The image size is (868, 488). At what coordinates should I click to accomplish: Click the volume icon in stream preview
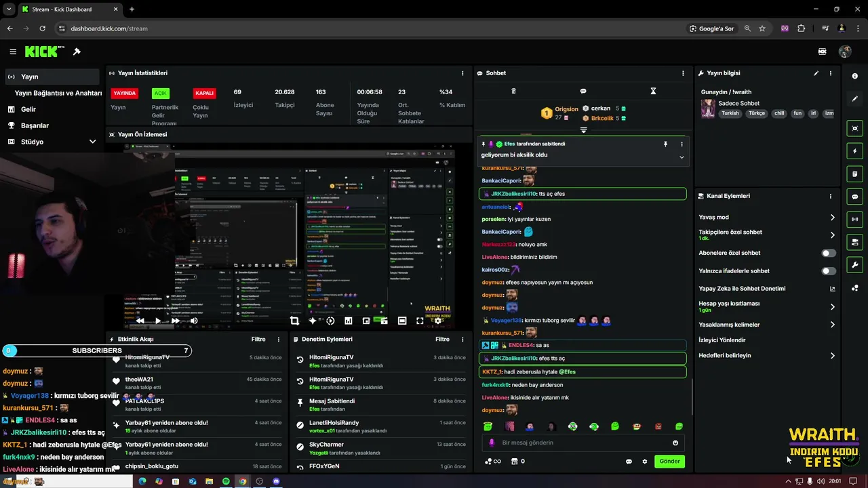tap(194, 321)
